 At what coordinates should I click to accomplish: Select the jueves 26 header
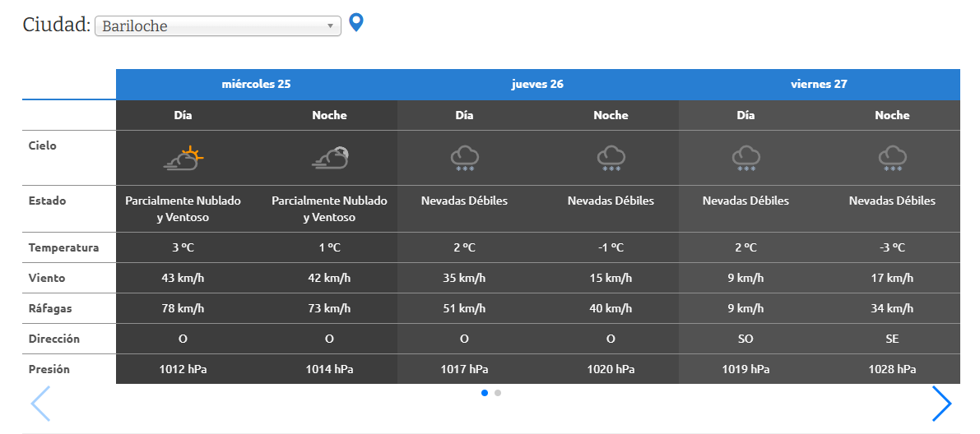(x=537, y=84)
